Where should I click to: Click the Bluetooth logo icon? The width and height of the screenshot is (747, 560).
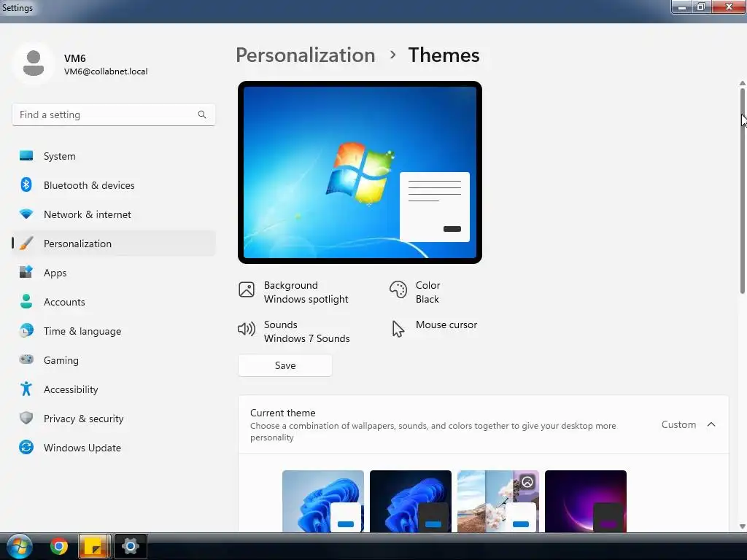click(x=26, y=184)
